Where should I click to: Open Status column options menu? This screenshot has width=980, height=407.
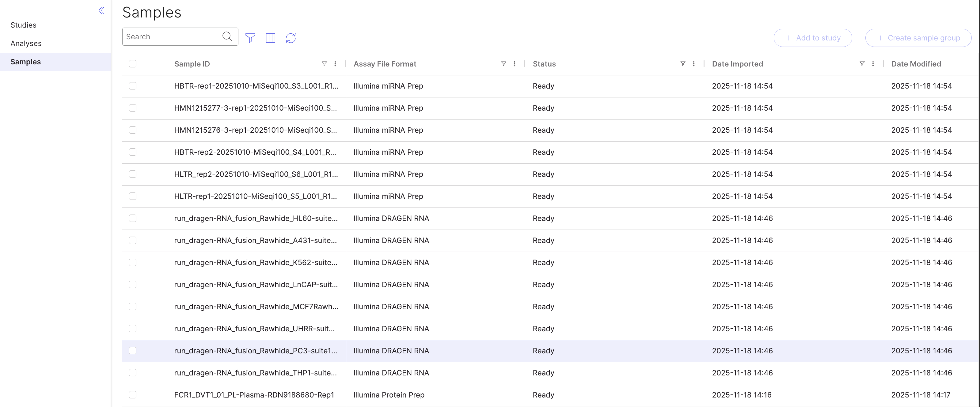click(x=693, y=63)
